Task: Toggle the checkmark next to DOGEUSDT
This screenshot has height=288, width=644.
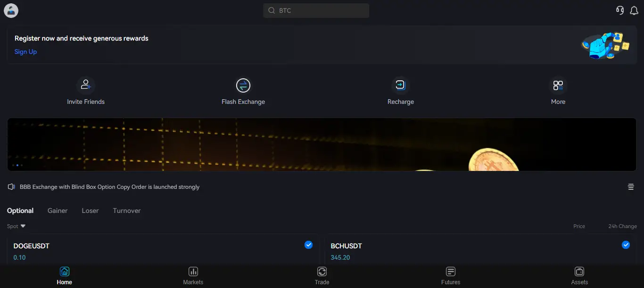Action: tap(309, 245)
